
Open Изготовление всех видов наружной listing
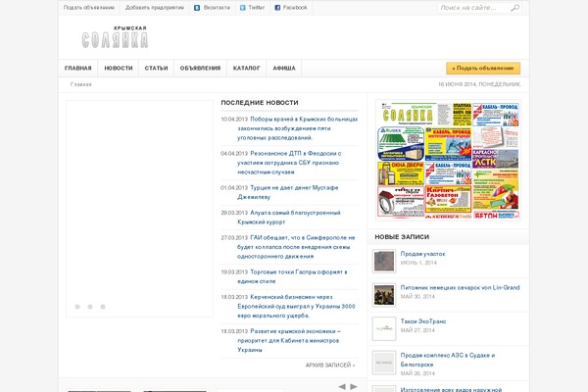click(451, 389)
